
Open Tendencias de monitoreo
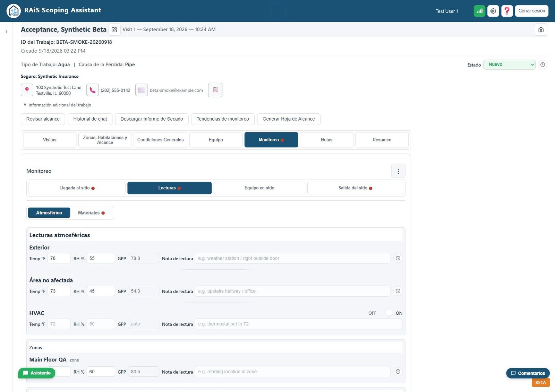point(223,119)
